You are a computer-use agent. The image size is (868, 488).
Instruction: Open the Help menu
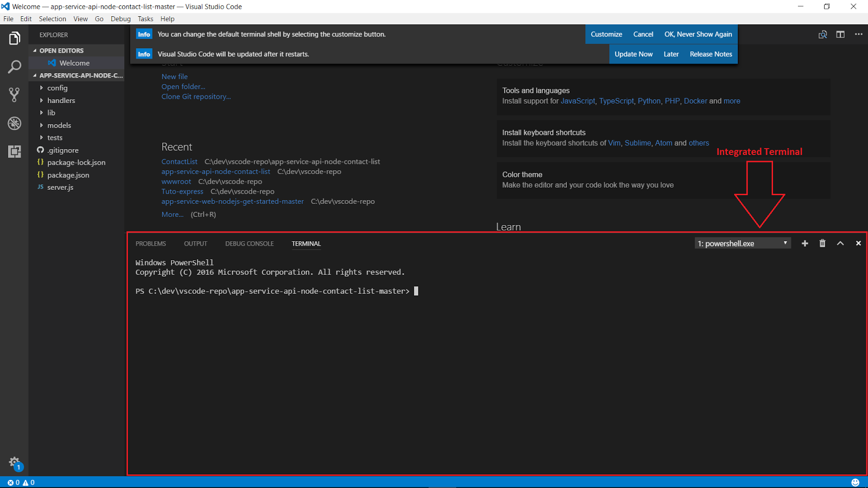pos(168,19)
